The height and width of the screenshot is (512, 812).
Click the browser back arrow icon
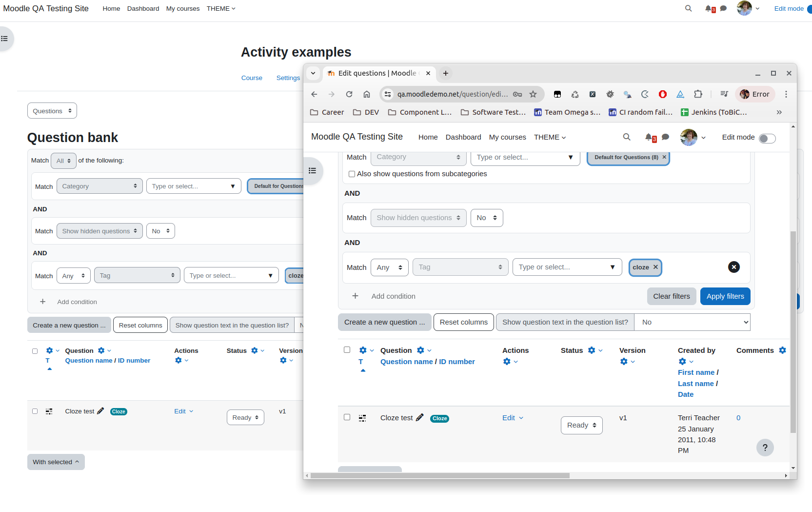314,94
